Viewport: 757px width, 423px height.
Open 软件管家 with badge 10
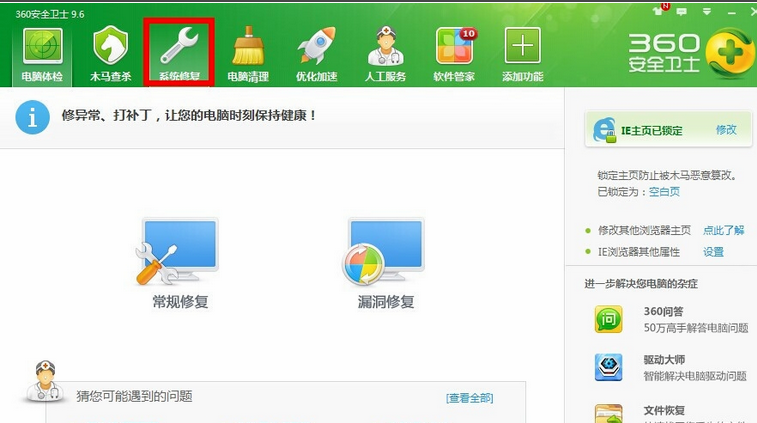pos(455,46)
